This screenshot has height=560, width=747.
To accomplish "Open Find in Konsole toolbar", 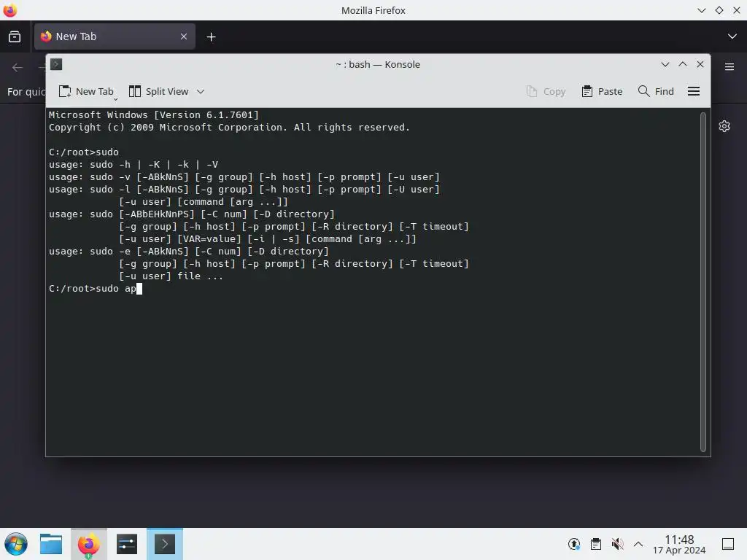I will point(656,91).
